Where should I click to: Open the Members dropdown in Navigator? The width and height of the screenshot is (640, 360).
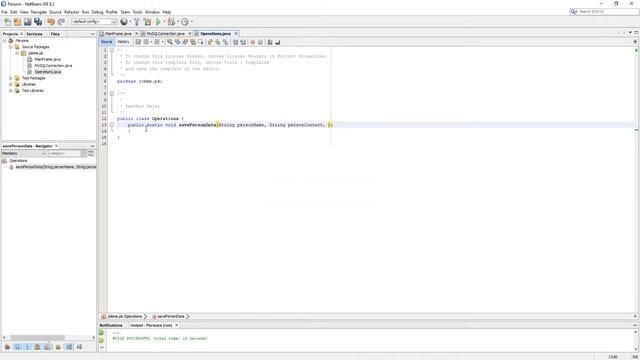[x=24, y=153]
